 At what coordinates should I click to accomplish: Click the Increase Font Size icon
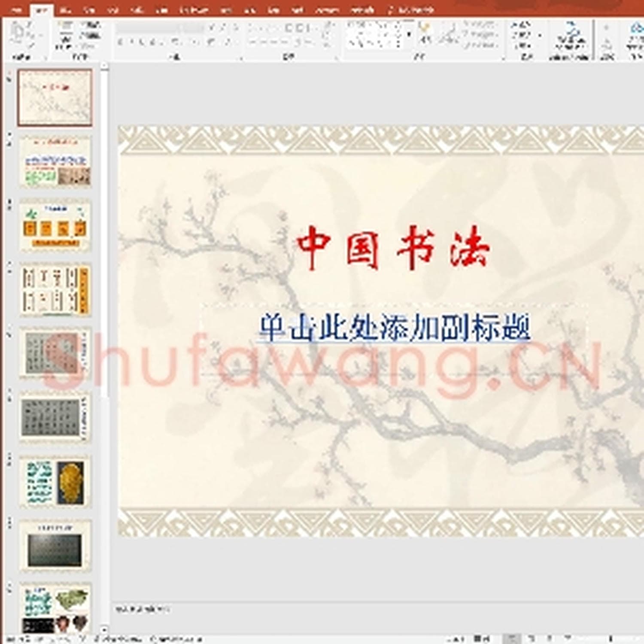[x=212, y=28]
